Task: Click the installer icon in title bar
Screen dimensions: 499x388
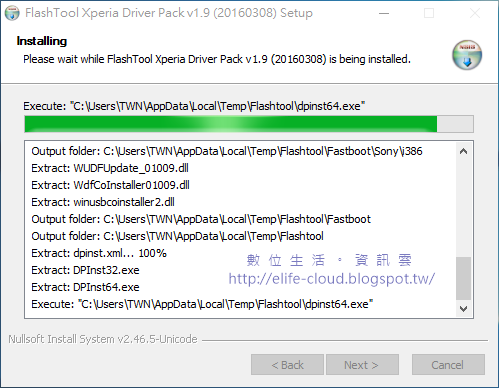Action: coord(12,13)
